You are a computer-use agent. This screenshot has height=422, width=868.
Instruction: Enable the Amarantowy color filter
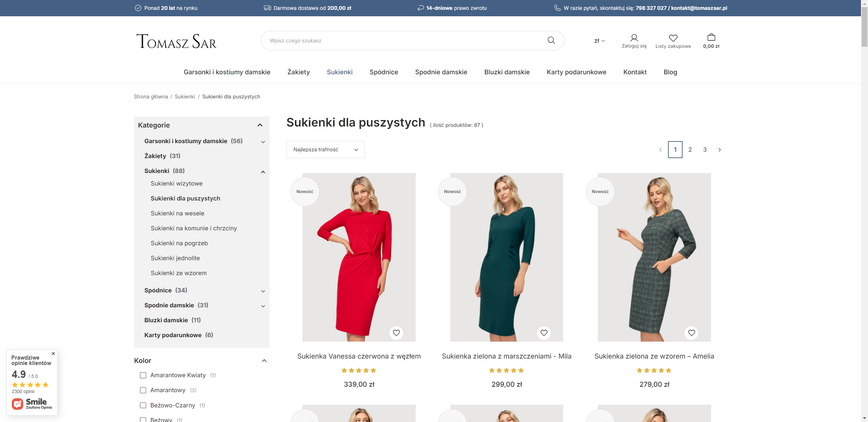(143, 390)
